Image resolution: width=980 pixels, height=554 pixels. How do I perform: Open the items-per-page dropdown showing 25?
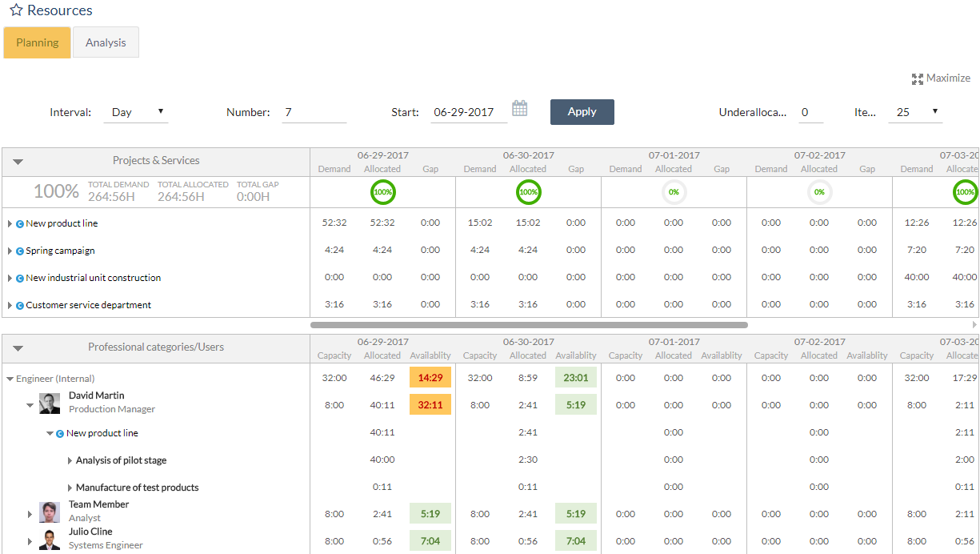click(914, 112)
